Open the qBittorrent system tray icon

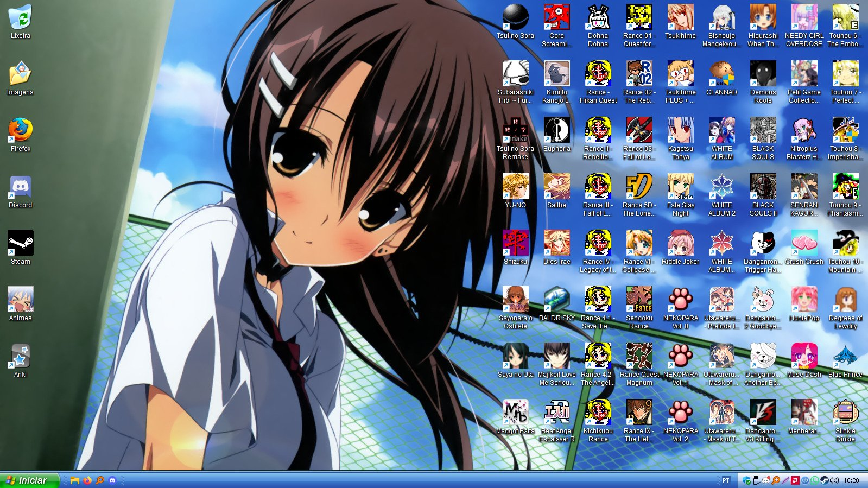(x=805, y=480)
